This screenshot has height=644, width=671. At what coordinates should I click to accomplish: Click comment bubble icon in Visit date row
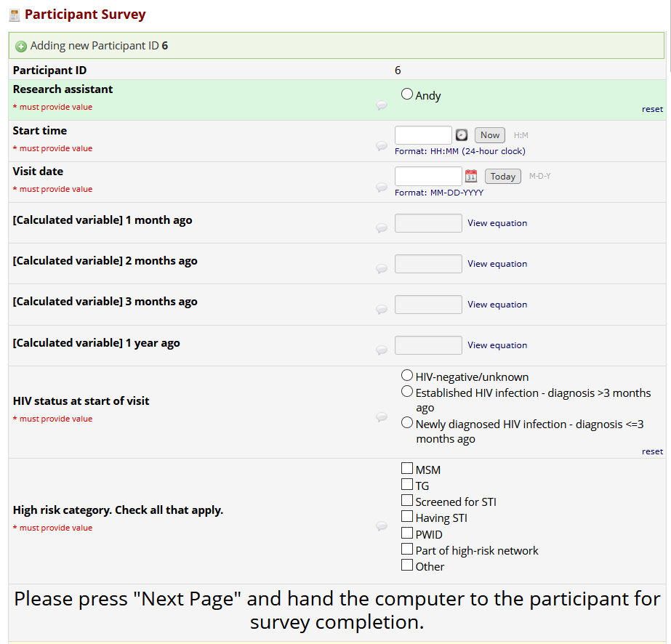[381, 187]
